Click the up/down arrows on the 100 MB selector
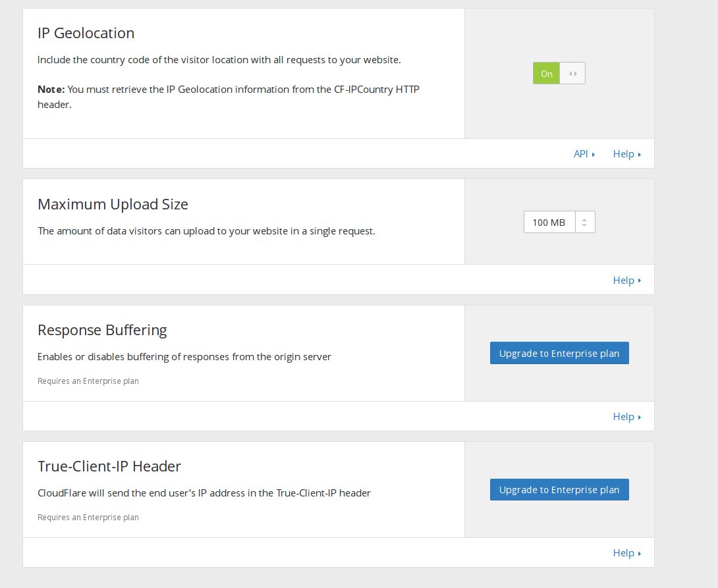Image resolution: width=718 pixels, height=588 pixels. [585, 222]
